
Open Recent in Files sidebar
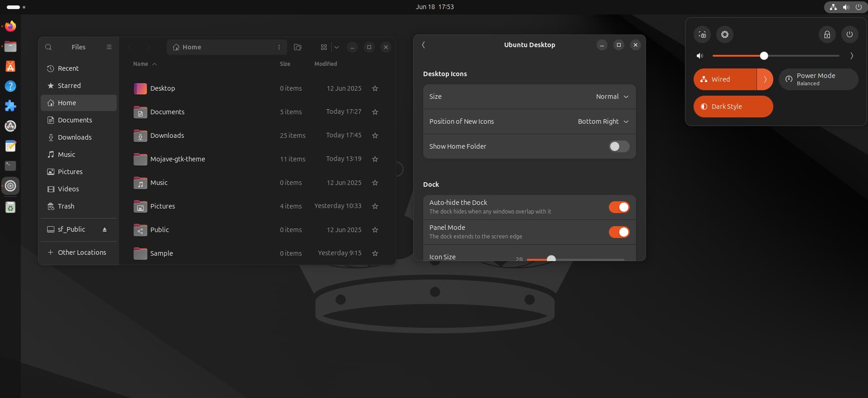click(x=79, y=68)
